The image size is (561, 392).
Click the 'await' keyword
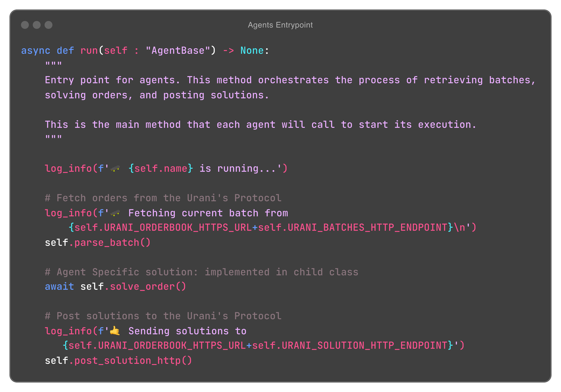coord(59,286)
